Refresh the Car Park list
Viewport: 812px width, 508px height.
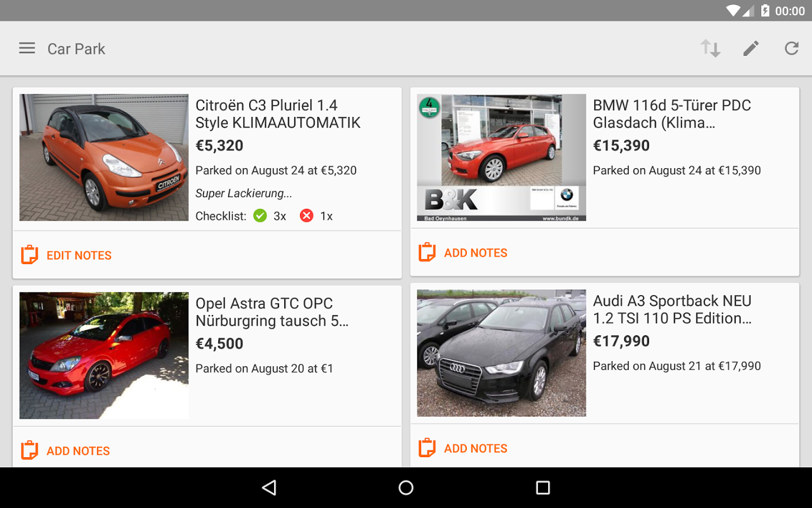coord(792,49)
